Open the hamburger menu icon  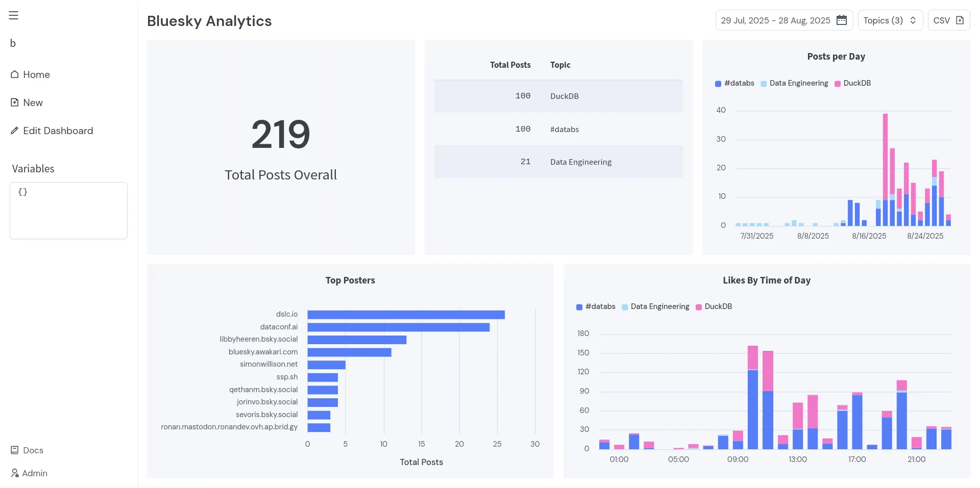pos(14,15)
